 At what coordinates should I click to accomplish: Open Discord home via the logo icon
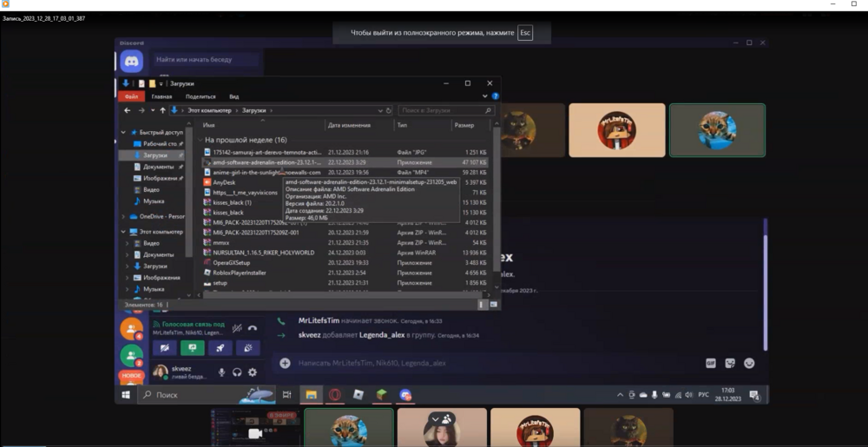132,62
